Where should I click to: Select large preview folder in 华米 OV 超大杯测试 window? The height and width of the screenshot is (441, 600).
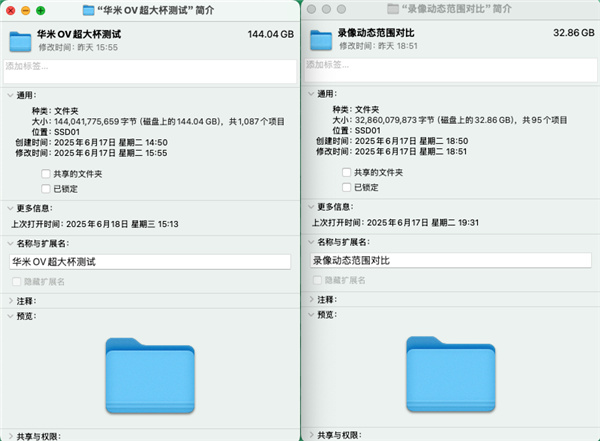(x=150, y=376)
